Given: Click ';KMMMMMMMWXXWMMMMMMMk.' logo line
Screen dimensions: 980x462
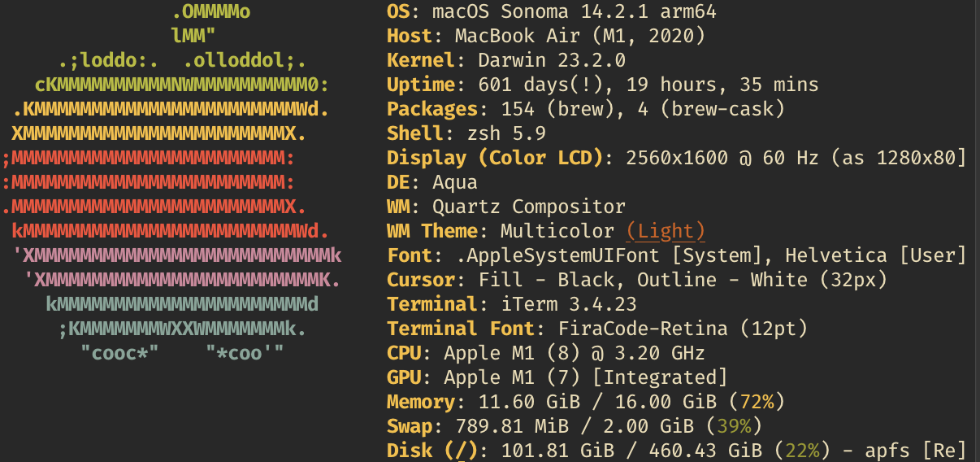Looking at the screenshot, I should (x=182, y=329).
